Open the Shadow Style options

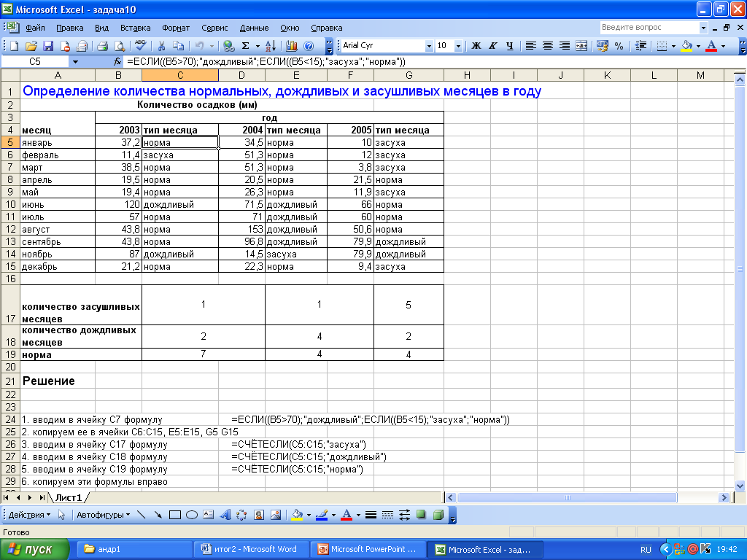click(x=421, y=515)
